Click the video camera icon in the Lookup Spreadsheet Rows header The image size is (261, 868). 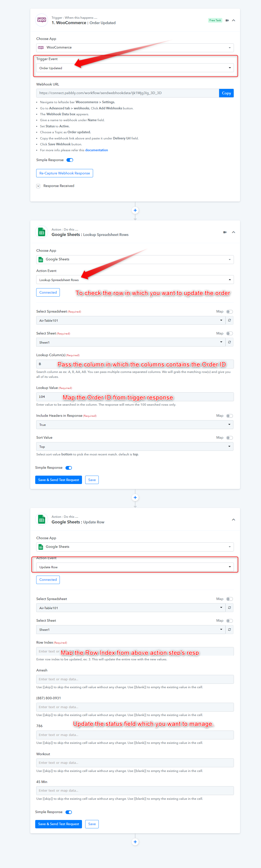225,232
